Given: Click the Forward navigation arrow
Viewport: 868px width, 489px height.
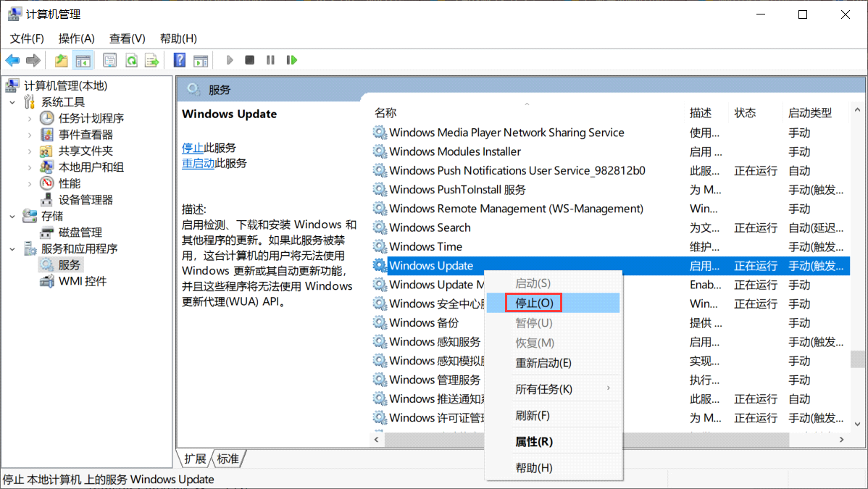Looking at the screenshot, I should 33,59.
